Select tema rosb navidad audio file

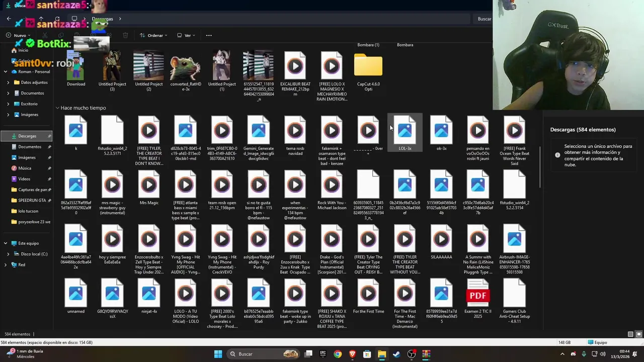[x=295, y=136]
